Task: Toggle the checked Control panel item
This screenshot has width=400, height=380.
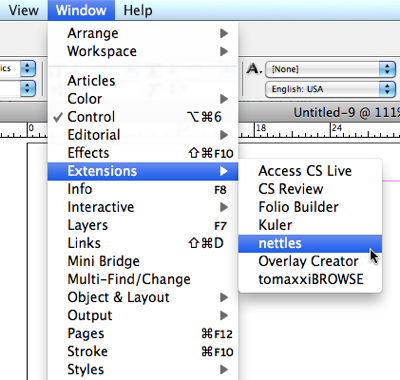Action: coord(143,117)
